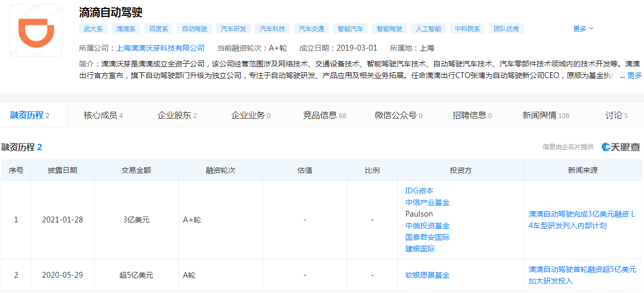Image resolution: width=644 pixels, height=293 pixels.
Task: Click the Paulson investor text
Action: click(x=419, y=214)
